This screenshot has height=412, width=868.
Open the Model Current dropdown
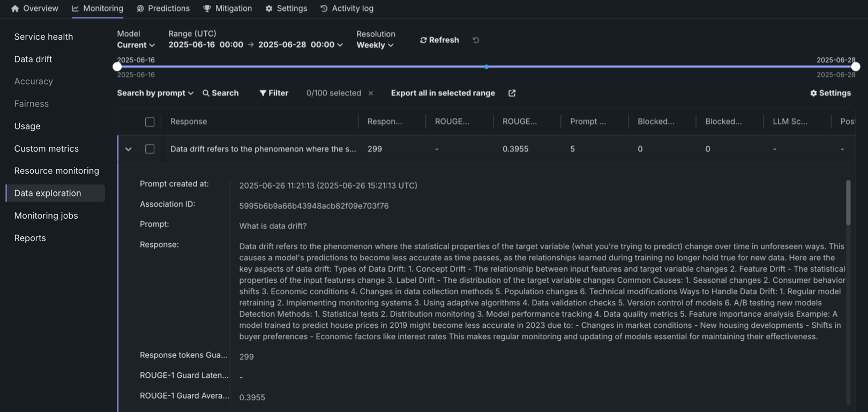click(136, 45)
